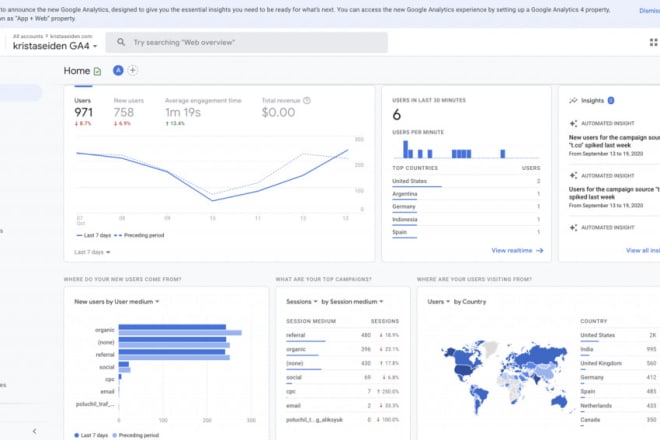Click the Insights trend icon
The width and height of the screenshot is (660, 440).
pyautogui.click(x=573, y=100)
